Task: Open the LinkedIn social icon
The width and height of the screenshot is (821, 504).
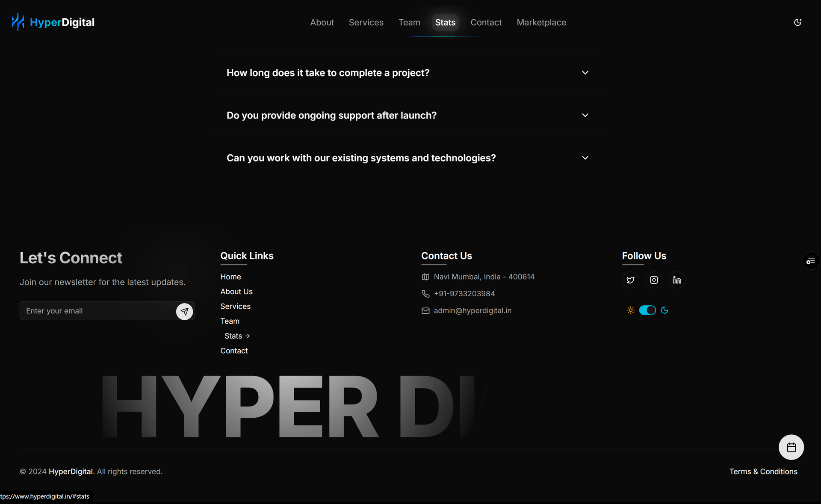Action: pyautogui.click(x=677, y=280)
